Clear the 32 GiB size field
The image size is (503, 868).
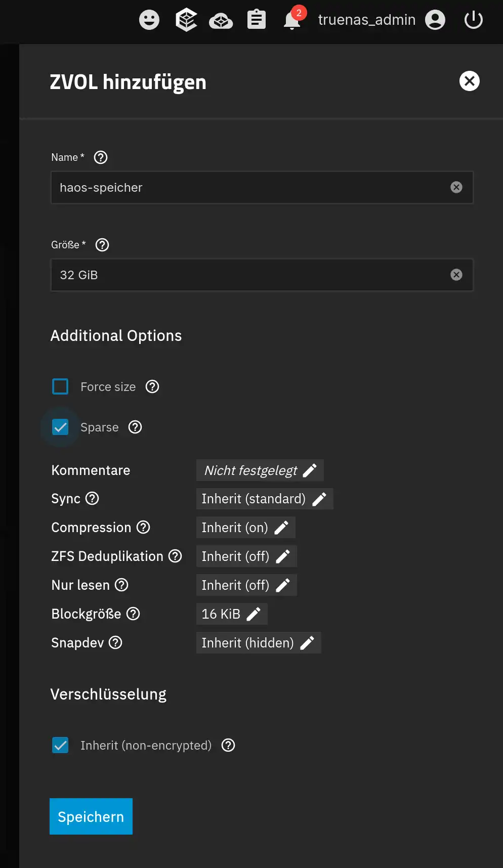pyautogui.click(x=456, y=275)
